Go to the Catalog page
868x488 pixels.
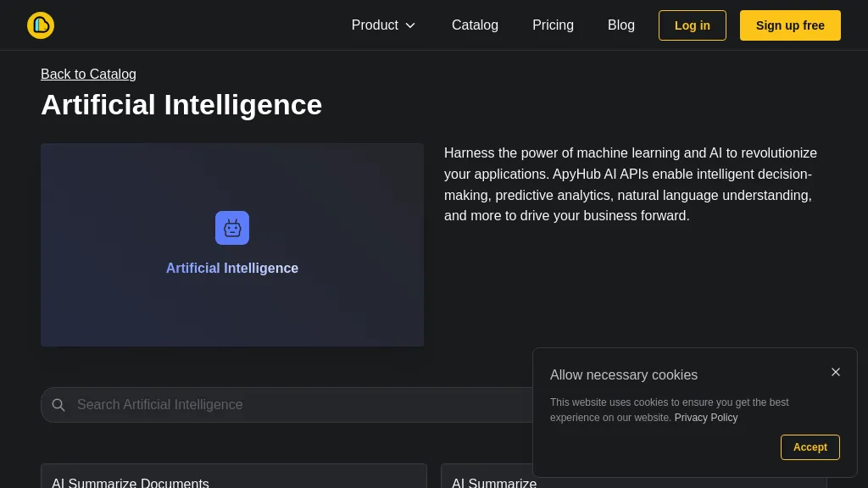coord(475,25)
